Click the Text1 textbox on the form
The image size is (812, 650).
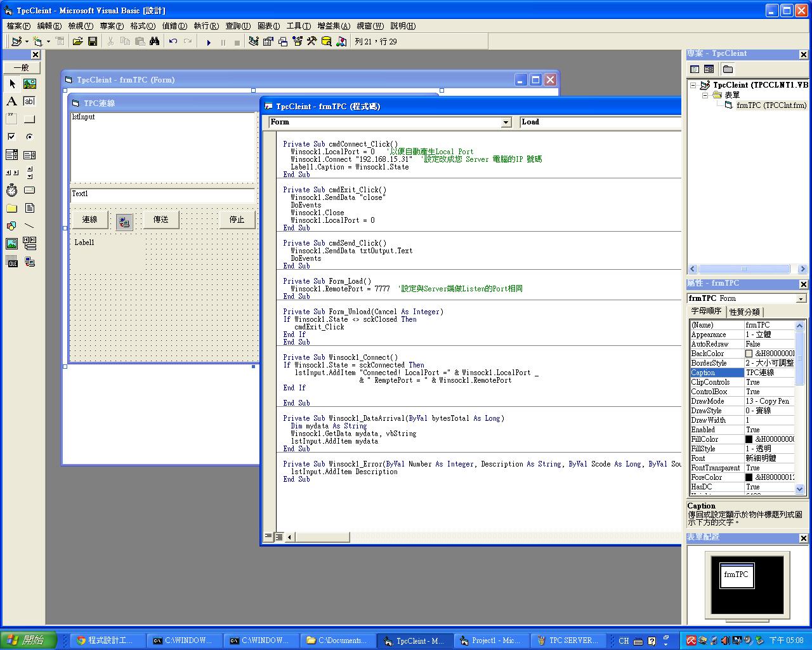tap(162, 194)
